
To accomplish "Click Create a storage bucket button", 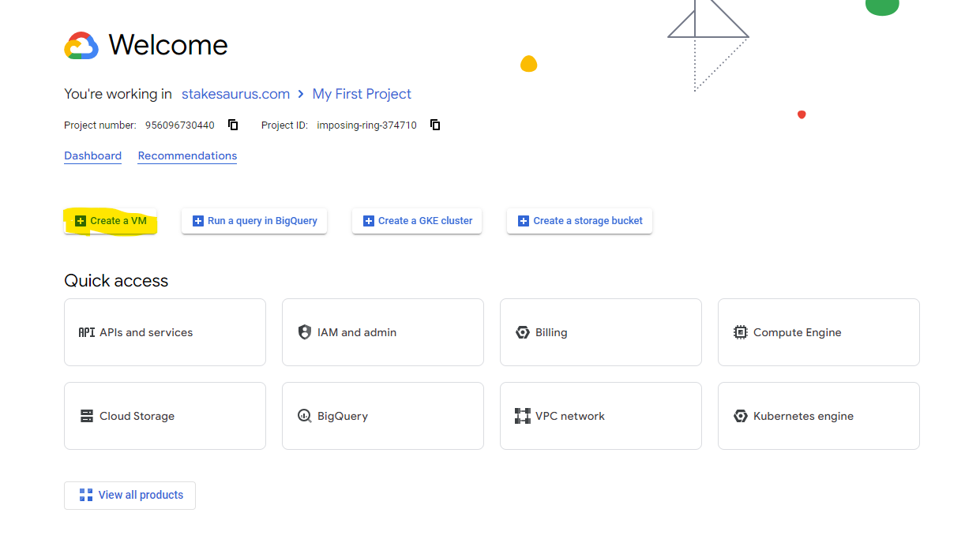I will tap(580, 221).
